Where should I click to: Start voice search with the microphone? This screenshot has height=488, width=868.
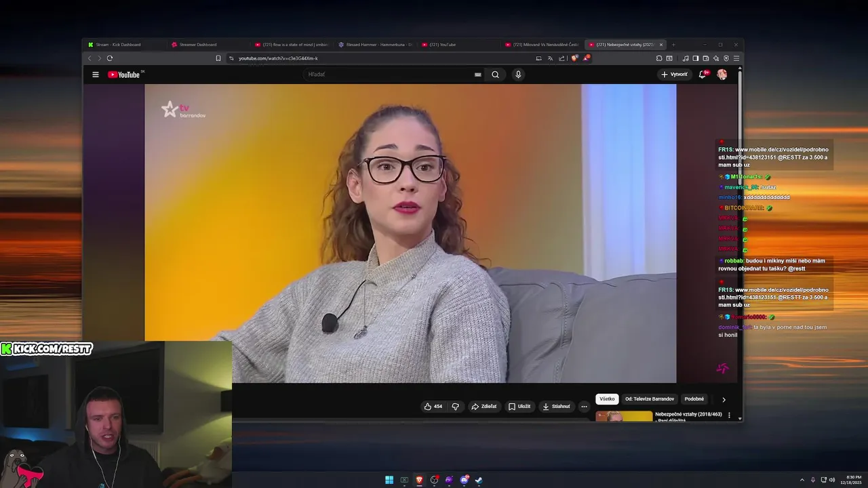[518, 75]
